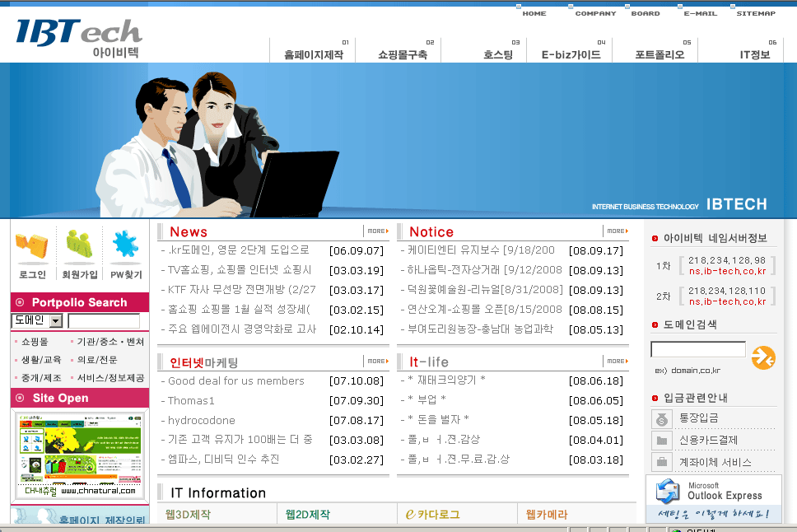Click the Portpolio Search text field
This screenshot has height=532, width=797.
point(104,321)
